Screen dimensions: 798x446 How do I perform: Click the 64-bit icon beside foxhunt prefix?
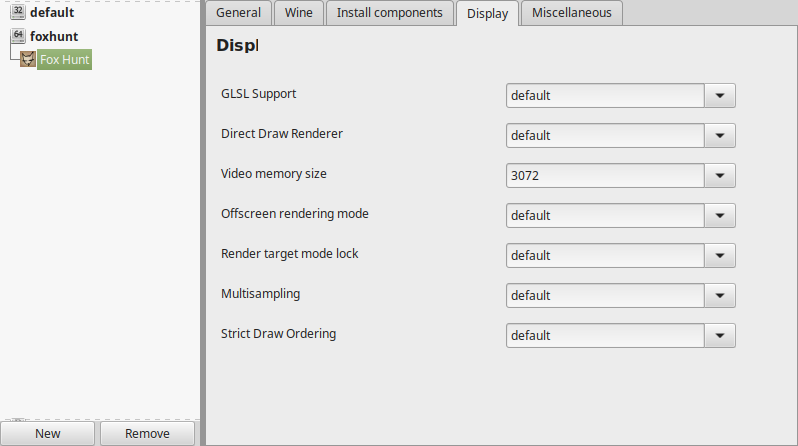click(18, 36)
